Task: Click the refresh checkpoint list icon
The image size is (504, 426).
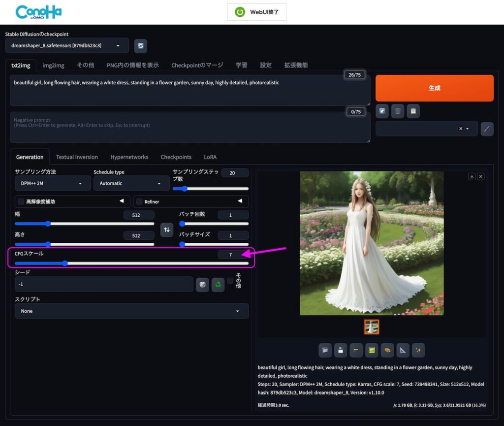Action: (141, 46)
